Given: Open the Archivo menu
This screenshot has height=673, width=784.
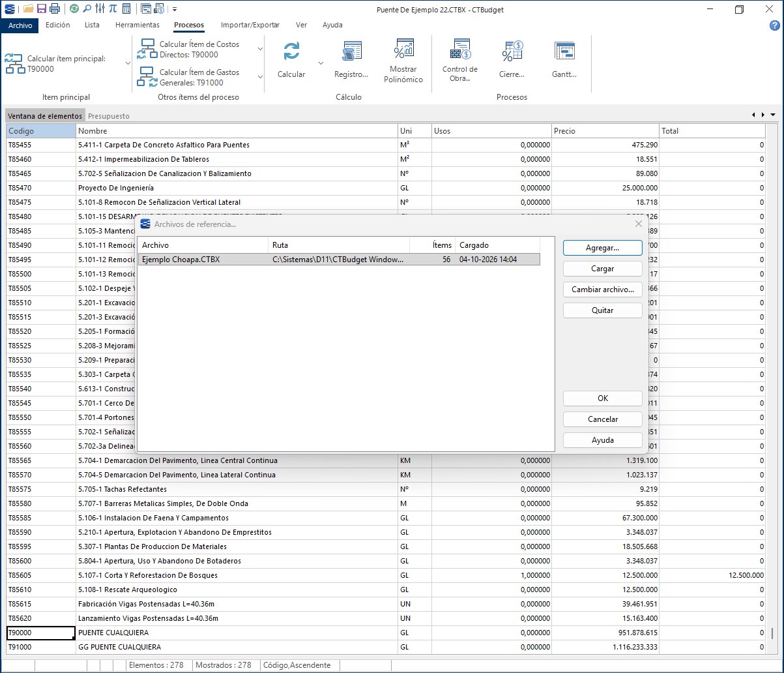Looking at the screenshot, I should [x=20, y=25].
